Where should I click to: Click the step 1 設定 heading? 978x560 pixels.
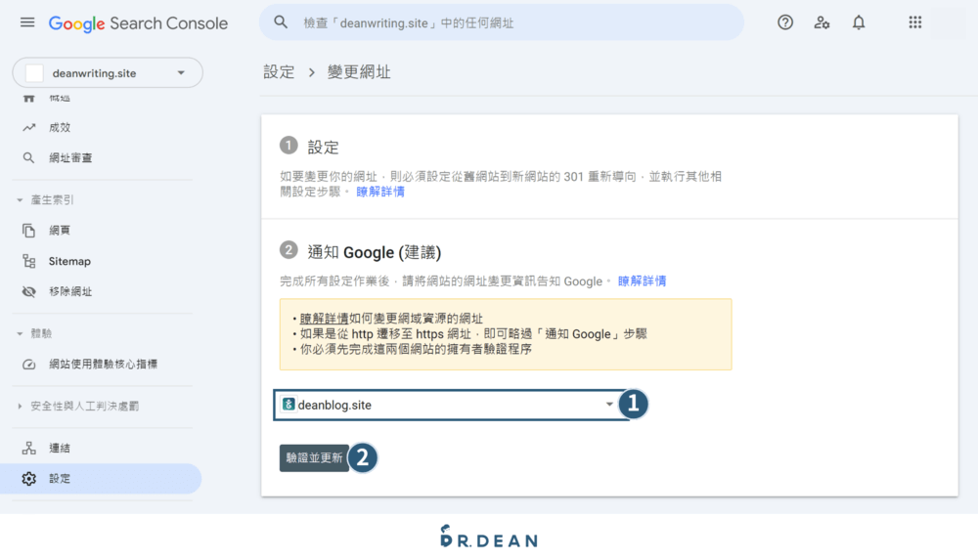pyautogui.click(x=323, y=148)
